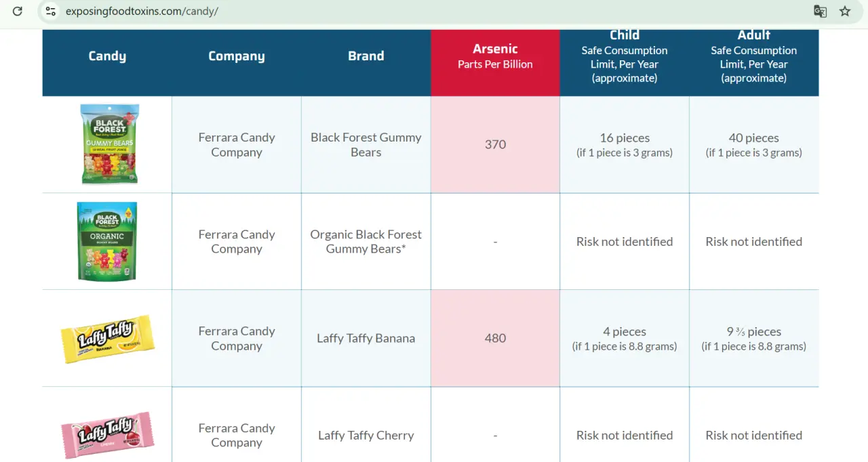Click the Laffy Taffy Cherry candy image

coord(107,435)
